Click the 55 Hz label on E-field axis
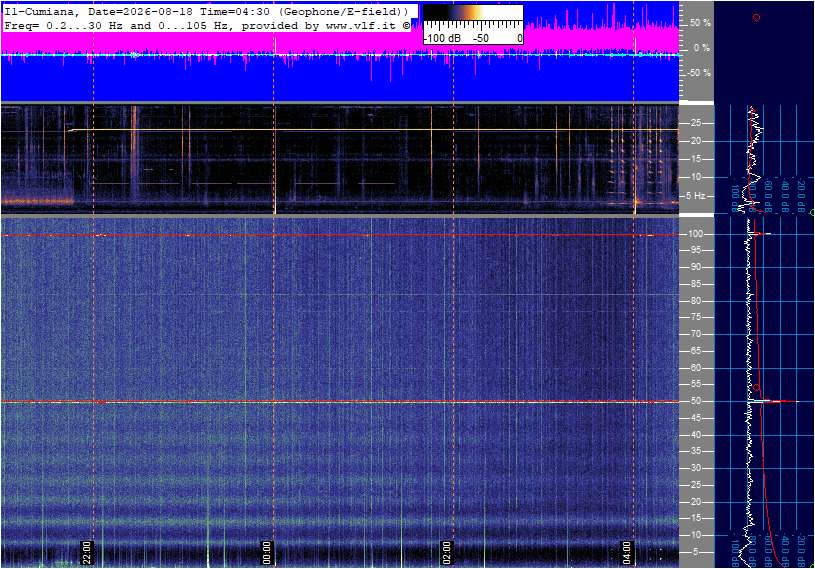Image resolution: width=815 pixels, height=569 pixels. click(695, 385)
